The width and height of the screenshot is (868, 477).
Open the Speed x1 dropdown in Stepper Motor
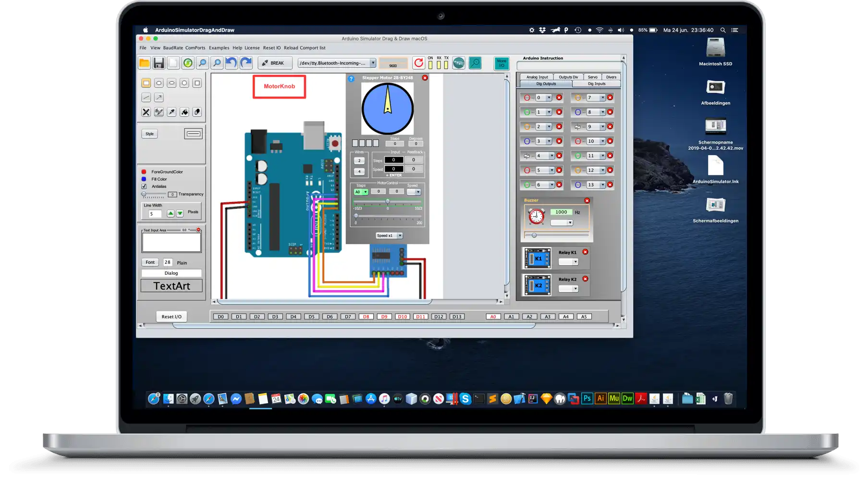pos(389,235)
